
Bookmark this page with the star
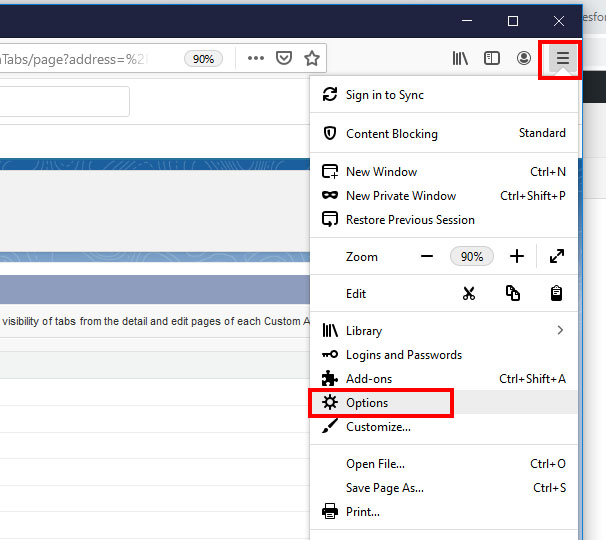312,59
